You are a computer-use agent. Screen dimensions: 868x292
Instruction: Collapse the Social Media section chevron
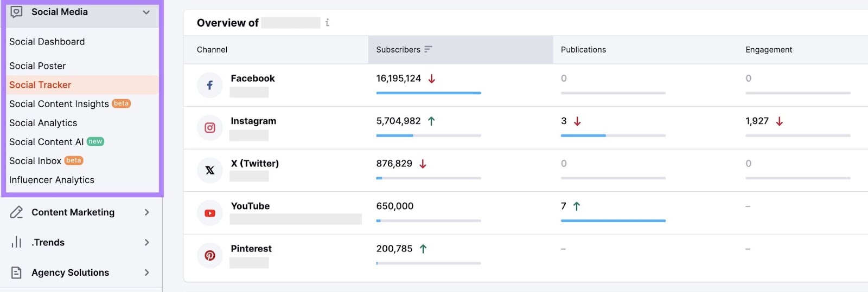coord(146,12)
